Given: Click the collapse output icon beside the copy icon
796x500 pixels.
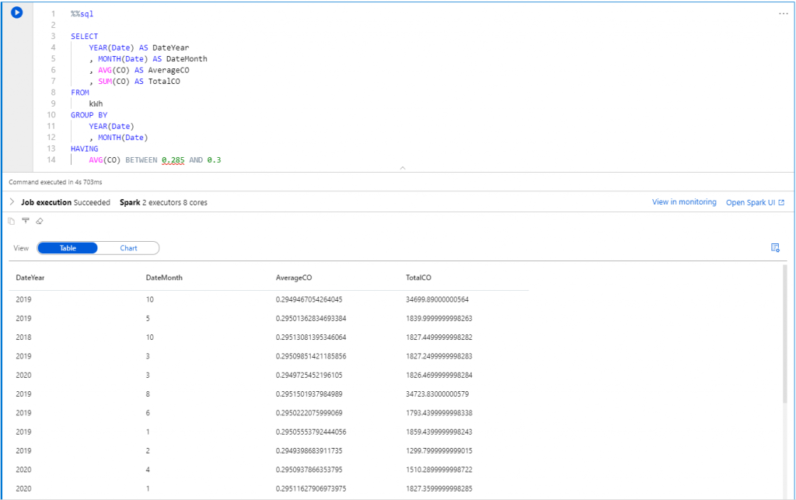Looking at the screenshot, I should (x=25, y=221).
